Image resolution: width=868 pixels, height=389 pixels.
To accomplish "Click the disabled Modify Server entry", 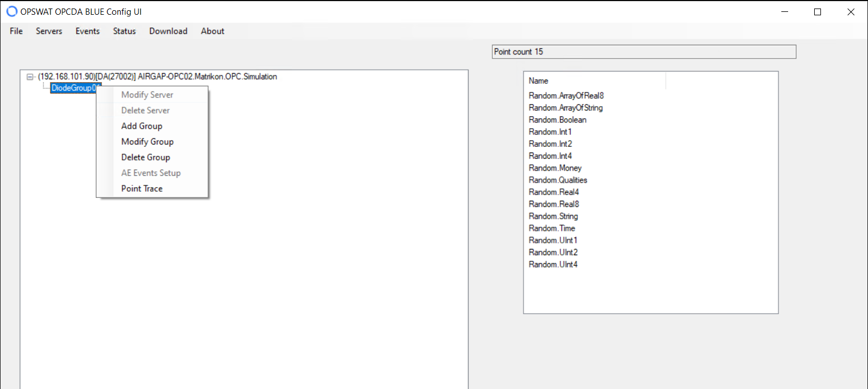I will pyautogui.click(x=152, y=95).
